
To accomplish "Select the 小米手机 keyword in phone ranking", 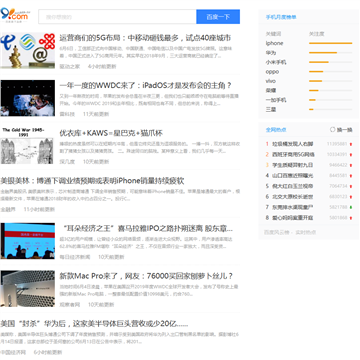I will tap(276, 62).
